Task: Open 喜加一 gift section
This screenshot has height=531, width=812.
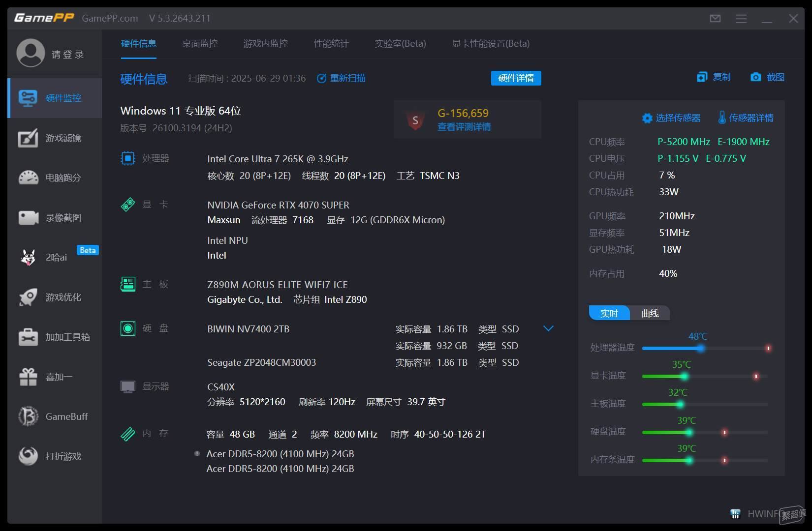Action: coord(55,377)
